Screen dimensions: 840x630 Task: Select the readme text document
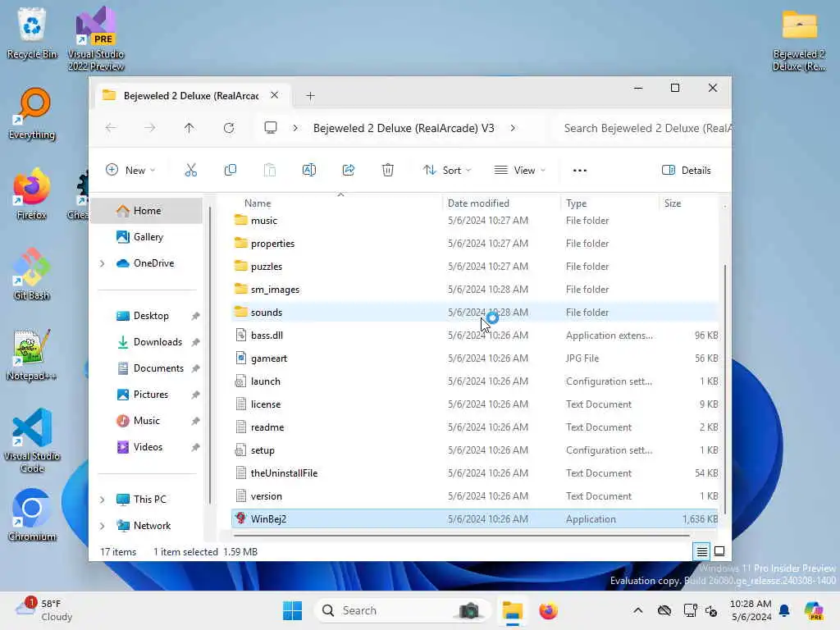pos(475,428)
